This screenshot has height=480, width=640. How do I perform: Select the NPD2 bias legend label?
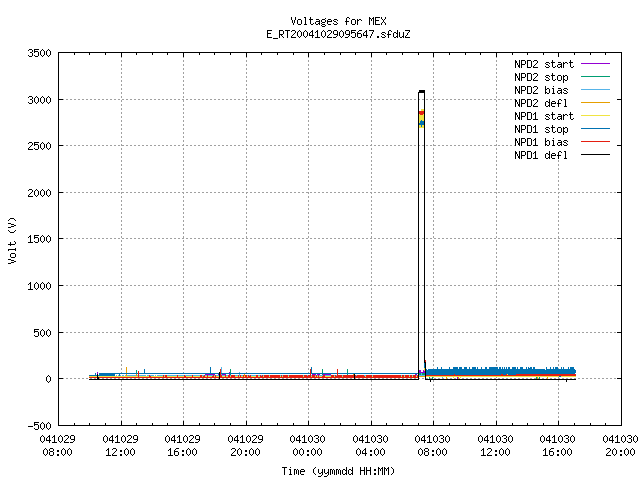pos(541,90)
